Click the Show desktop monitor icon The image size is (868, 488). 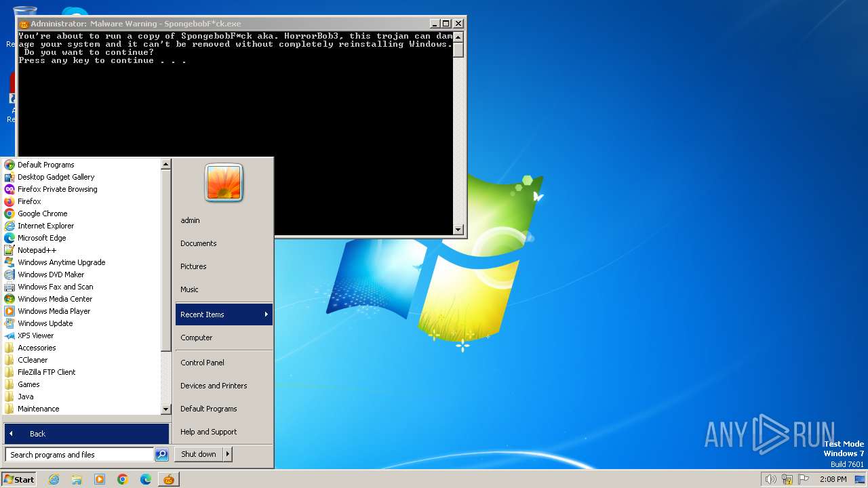point(860,479)
